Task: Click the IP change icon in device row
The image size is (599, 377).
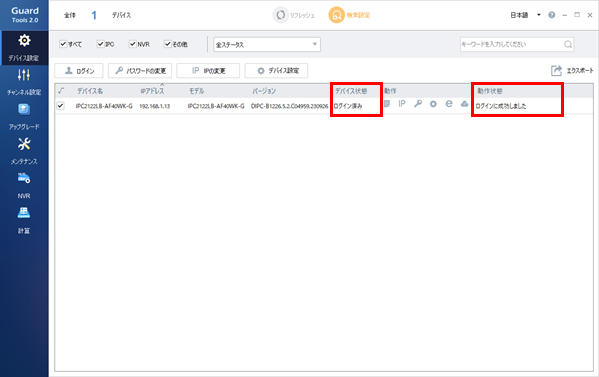Action: coord(402,104)
